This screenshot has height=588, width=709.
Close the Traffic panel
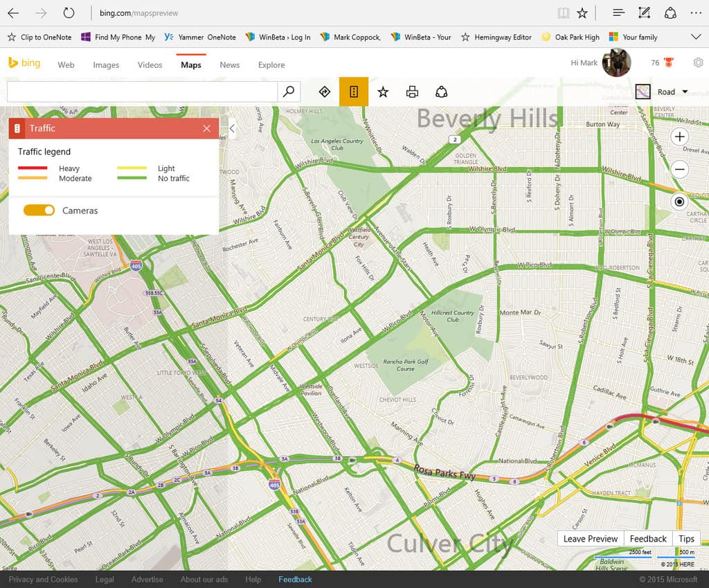point(206,128)
